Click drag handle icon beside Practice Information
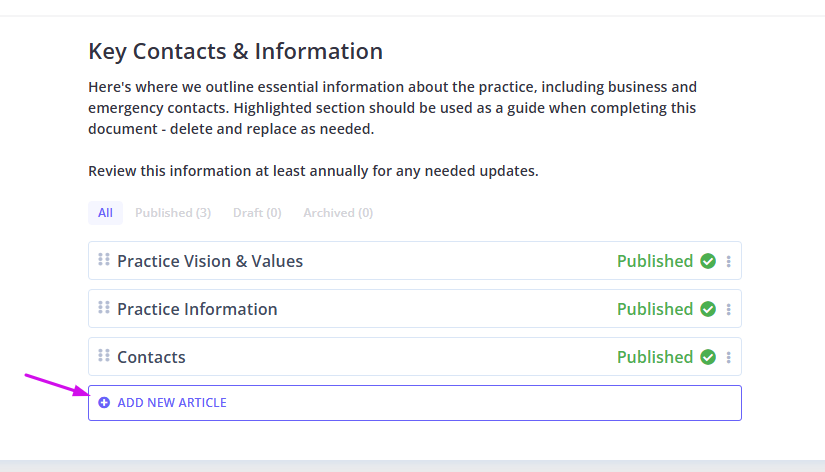Viewport: 825px width, 472px height. tap(104, 307)
